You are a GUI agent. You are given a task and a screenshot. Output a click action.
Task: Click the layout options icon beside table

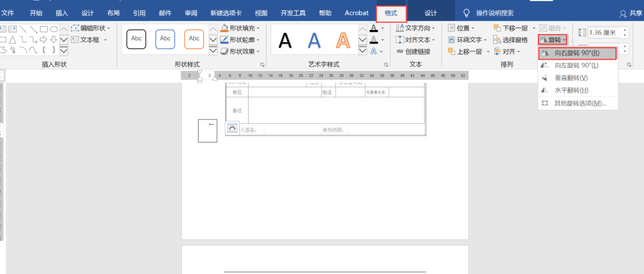[232, 128]
